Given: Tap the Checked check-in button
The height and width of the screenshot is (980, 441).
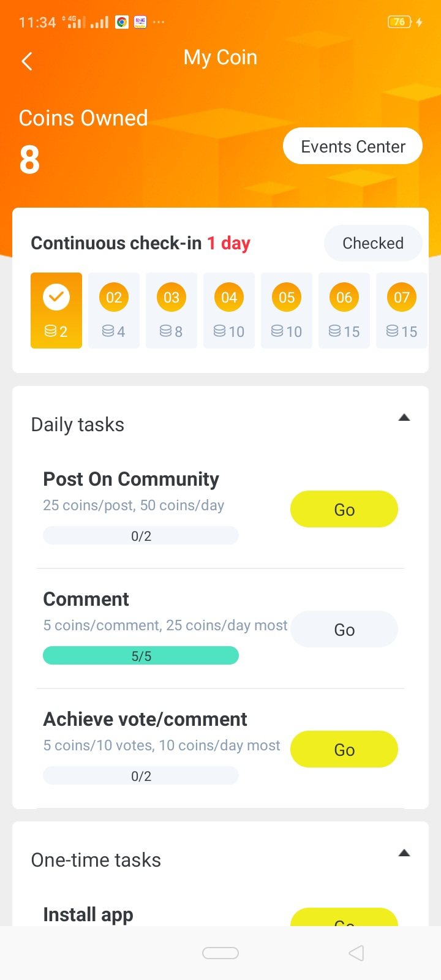Looking at the screenshot, I should click(x=372, y=243).
